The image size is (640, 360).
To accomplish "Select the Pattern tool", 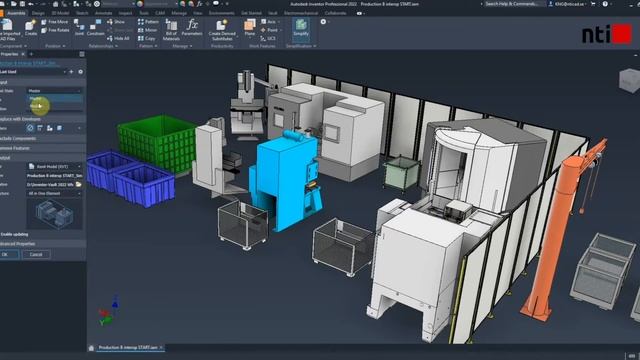I will [148, 22].
